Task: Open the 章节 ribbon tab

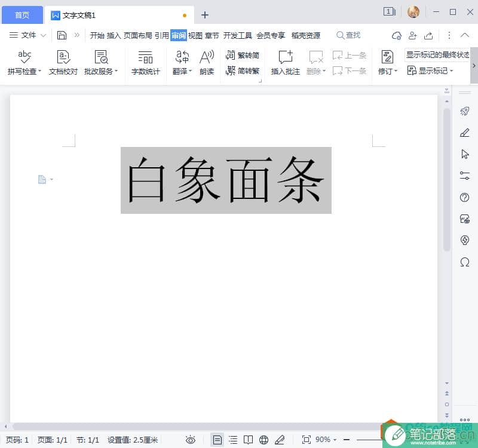Action: [212, 36]
